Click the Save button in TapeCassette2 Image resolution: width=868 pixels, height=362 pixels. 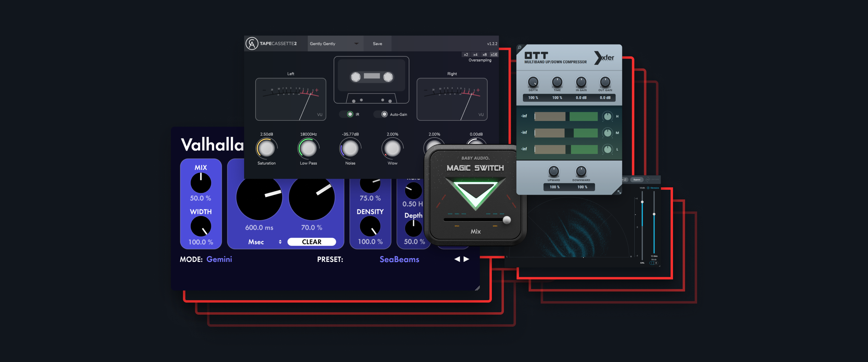[377, 43]
